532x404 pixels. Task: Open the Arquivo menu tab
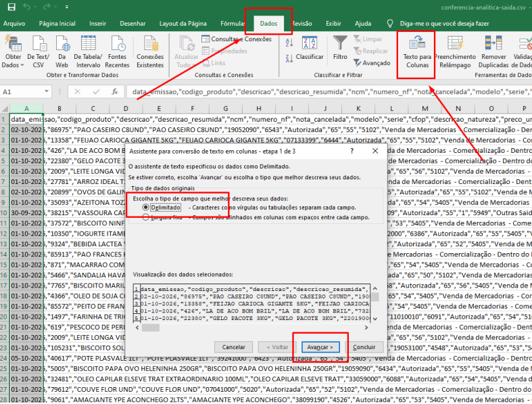point(14,24)
